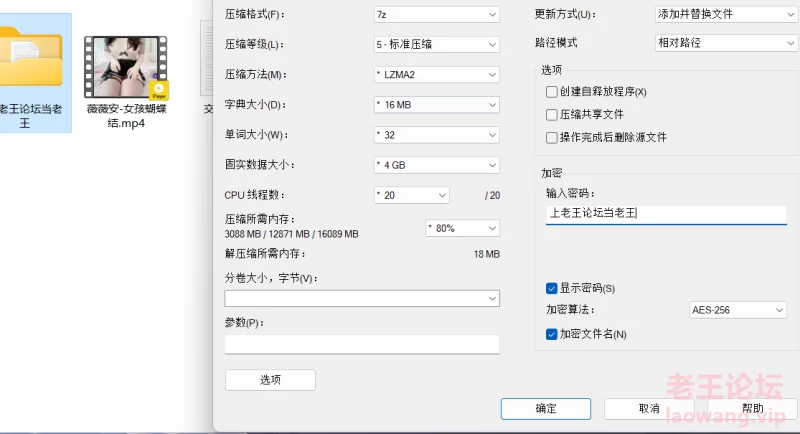Image resolution: width=800 pixels, height=434 pixels.
Task: Uncheck the encrypt file names checkbox
Action: coord(551,335)
